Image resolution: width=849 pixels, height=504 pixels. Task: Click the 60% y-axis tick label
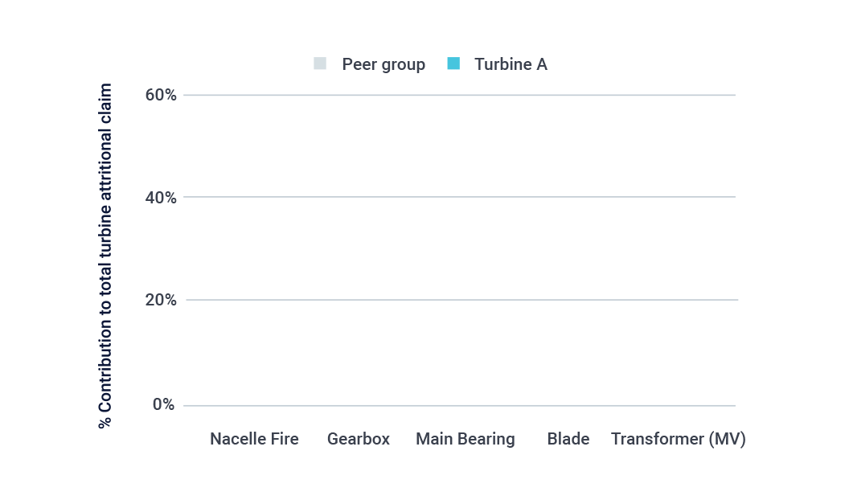pyautogui.click(x=161, y=96)
